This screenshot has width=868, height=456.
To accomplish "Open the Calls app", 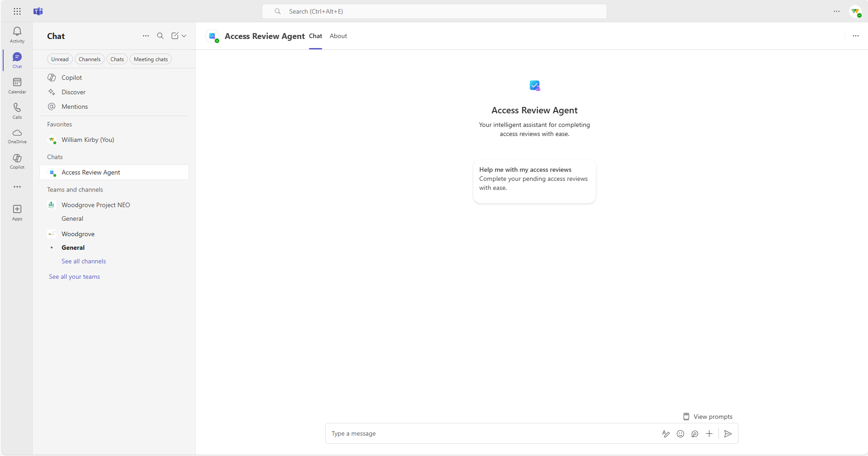I will [17, 111].
